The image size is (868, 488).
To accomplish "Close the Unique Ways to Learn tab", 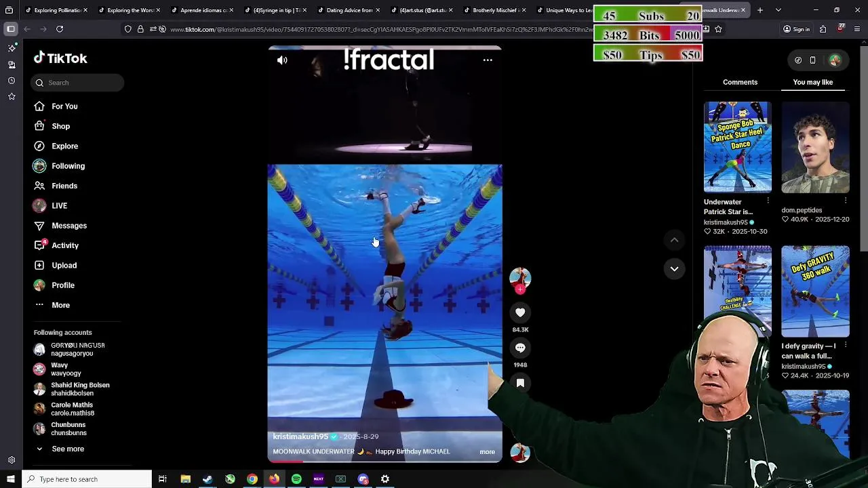I will point(597,10).
